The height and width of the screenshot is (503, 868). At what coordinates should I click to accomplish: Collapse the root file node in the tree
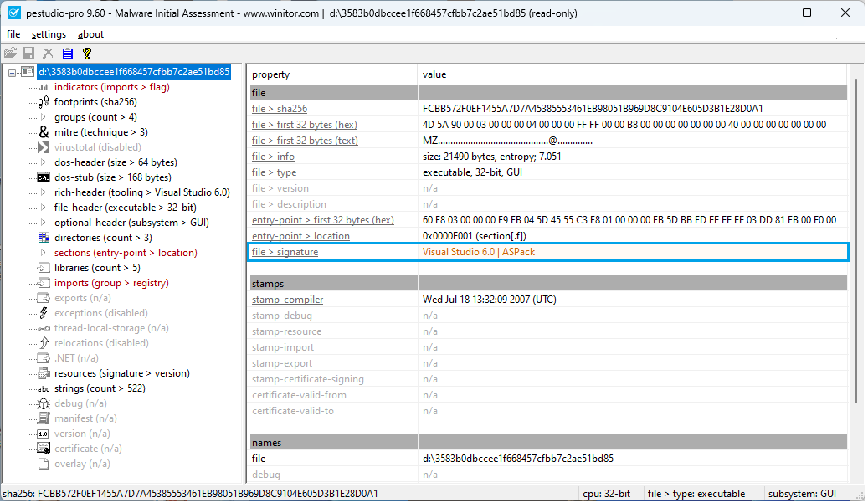point(12,71)
